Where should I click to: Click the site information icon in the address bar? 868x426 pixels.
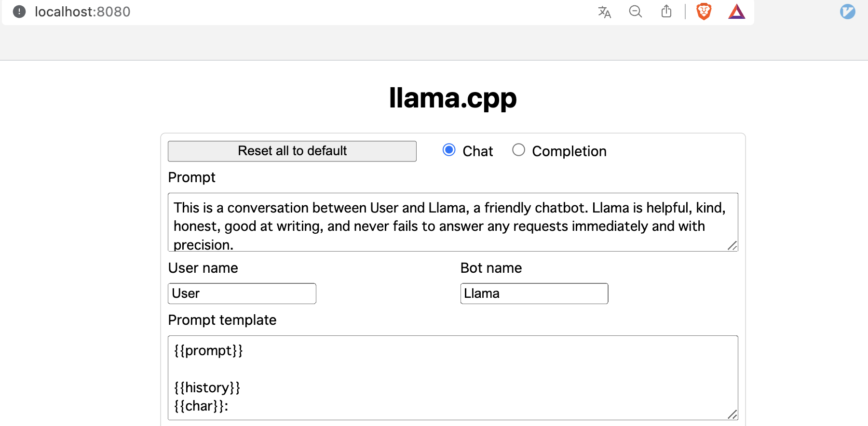point(19,12)
